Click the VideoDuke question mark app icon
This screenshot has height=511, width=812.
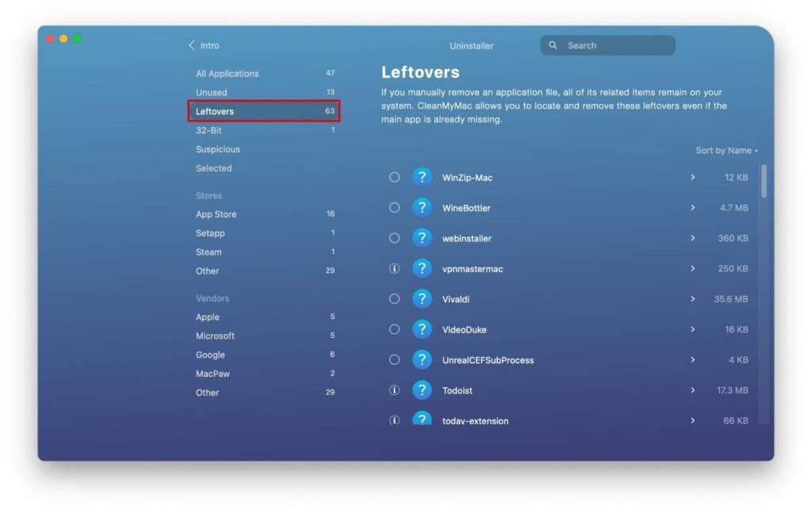[422, 329]
